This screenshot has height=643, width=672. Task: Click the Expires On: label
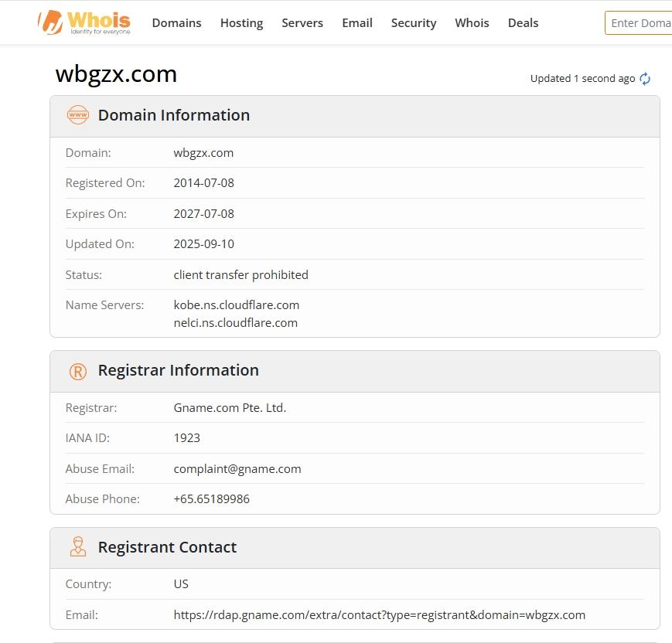pos(96,214)
